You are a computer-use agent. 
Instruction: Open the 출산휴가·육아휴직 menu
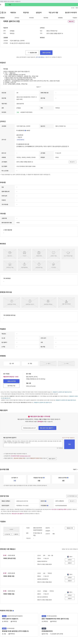point(71,12)
